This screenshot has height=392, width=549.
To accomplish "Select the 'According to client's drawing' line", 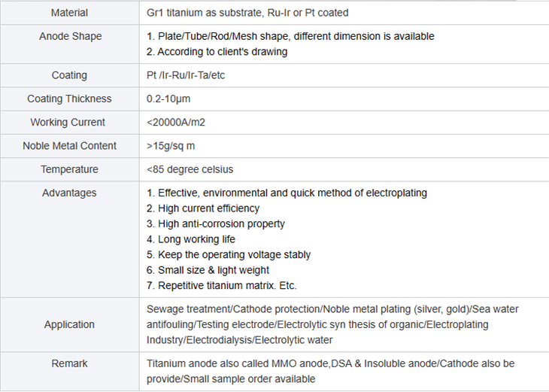I will pos(217,52).
